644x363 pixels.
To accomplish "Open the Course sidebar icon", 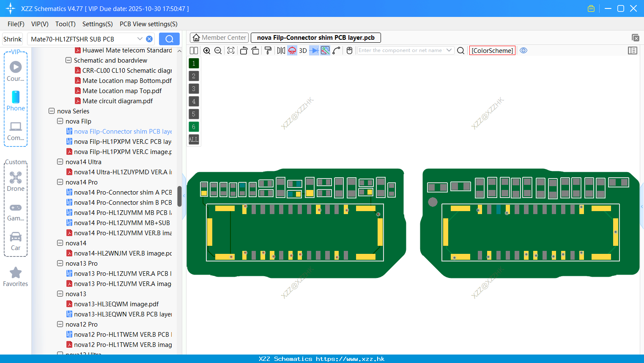I will coord(16,71).
